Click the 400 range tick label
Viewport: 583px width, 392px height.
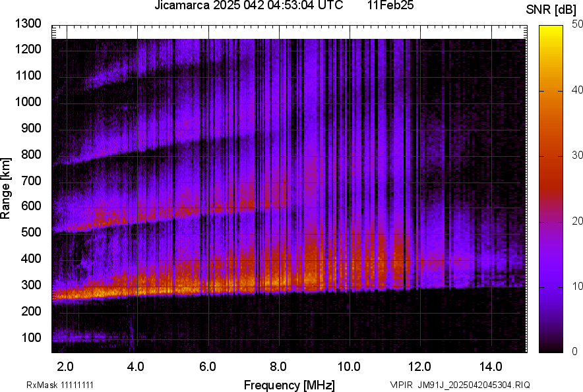[30, 260]
